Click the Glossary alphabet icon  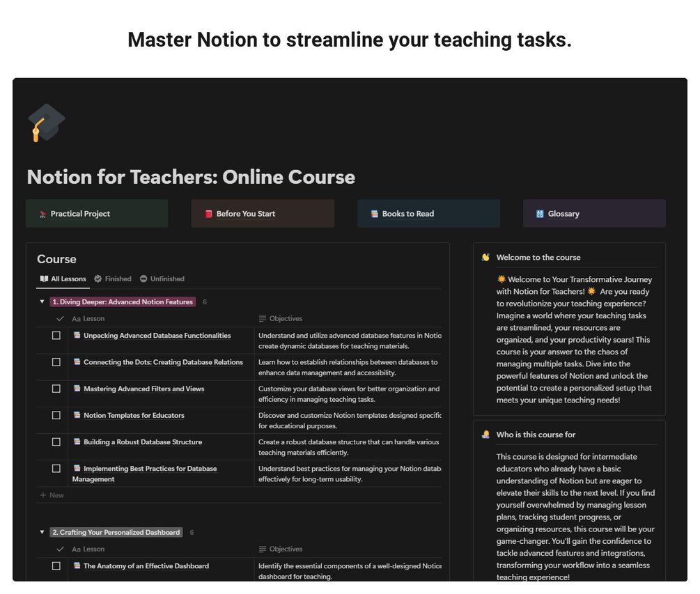540,214
